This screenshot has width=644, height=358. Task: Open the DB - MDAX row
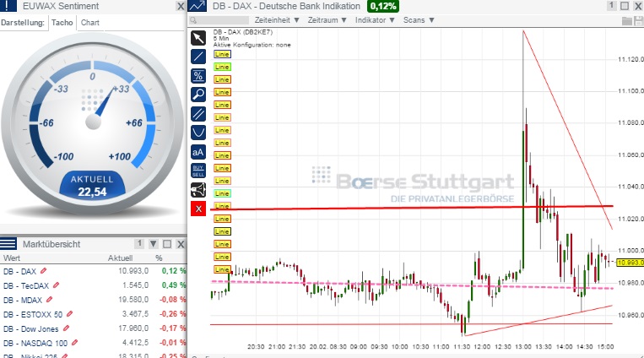pos(93,300)
